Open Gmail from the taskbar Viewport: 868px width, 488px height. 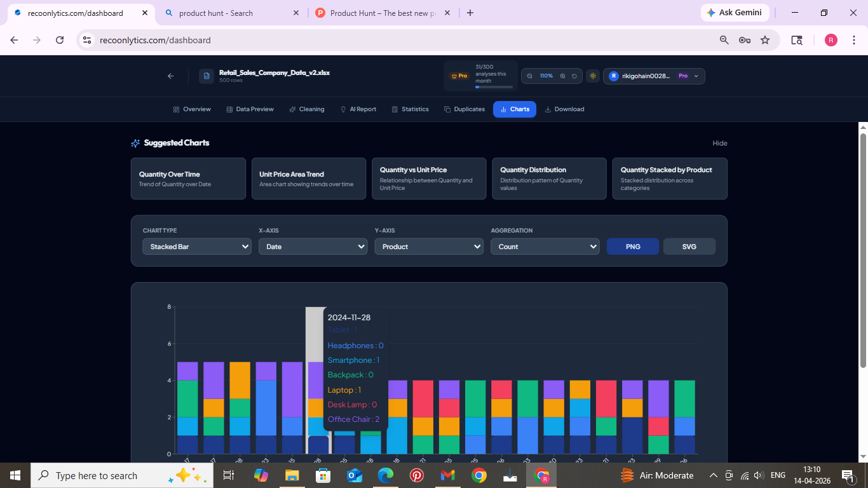point(448,475)
